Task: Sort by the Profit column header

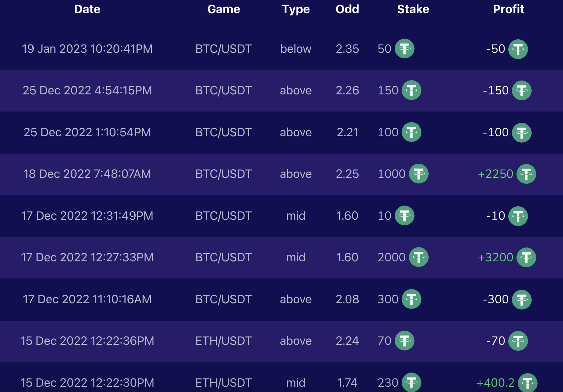Action: click(x=509, y=9)
